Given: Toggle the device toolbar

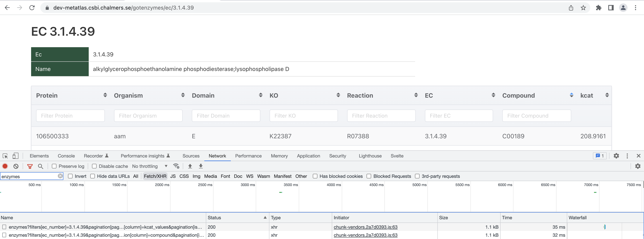Looking at the screenshot, I should point(16,156).
